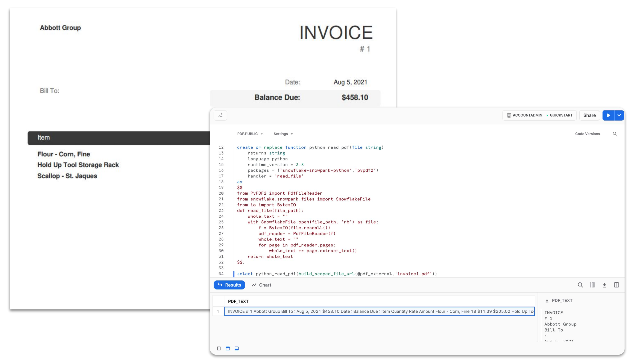Click the editor search magnifier icon
644x362 pixels.
point(615,134)
